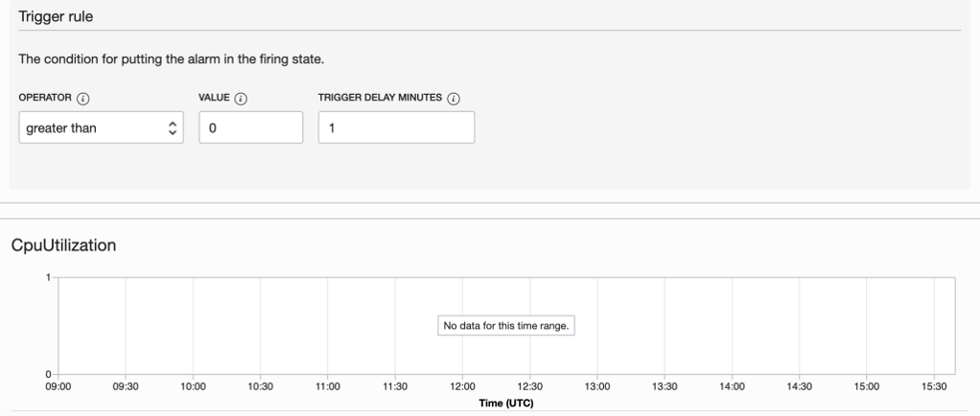This screenshot has height=416, width=980.
Task: Click the 15:30 time axis label
Action: (933, 386)
